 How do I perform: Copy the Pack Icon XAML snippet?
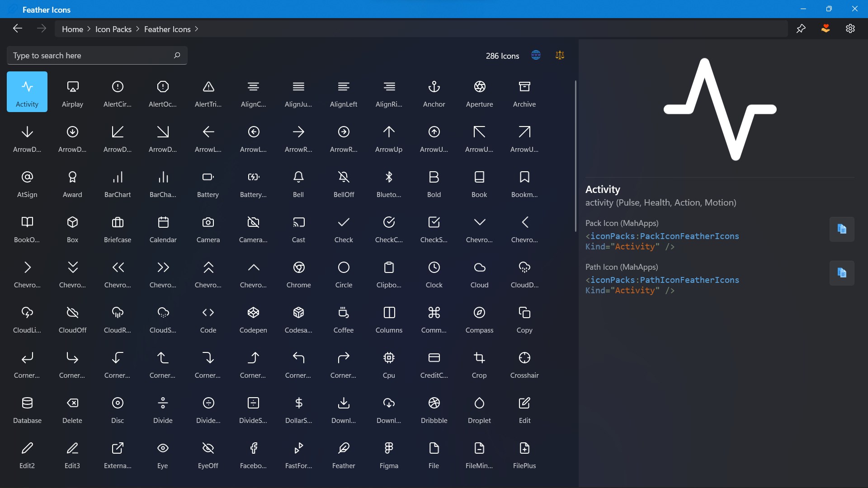pyautogui.click(x=841, y=229)
